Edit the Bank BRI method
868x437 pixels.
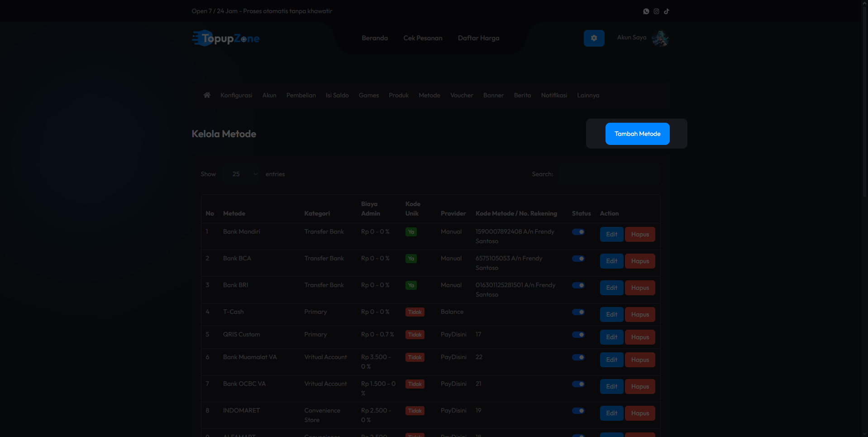click(611, 288)
